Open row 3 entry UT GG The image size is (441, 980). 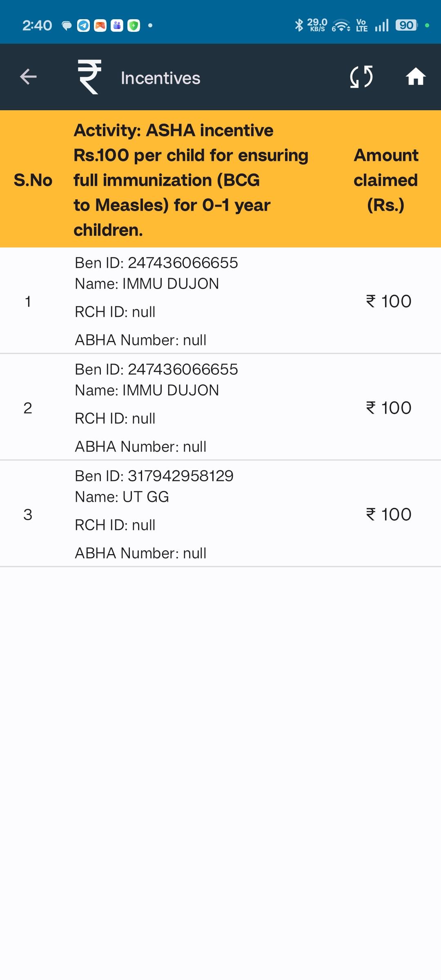(220, 514)
